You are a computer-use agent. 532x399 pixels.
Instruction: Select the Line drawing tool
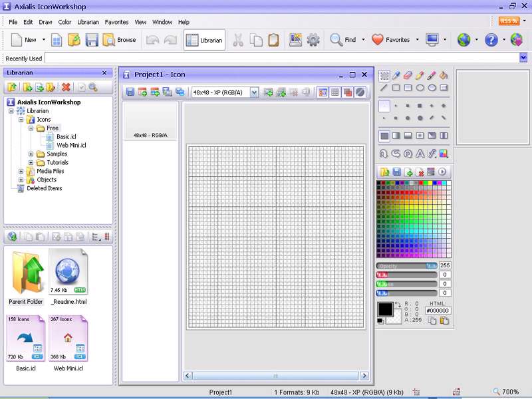384,88
